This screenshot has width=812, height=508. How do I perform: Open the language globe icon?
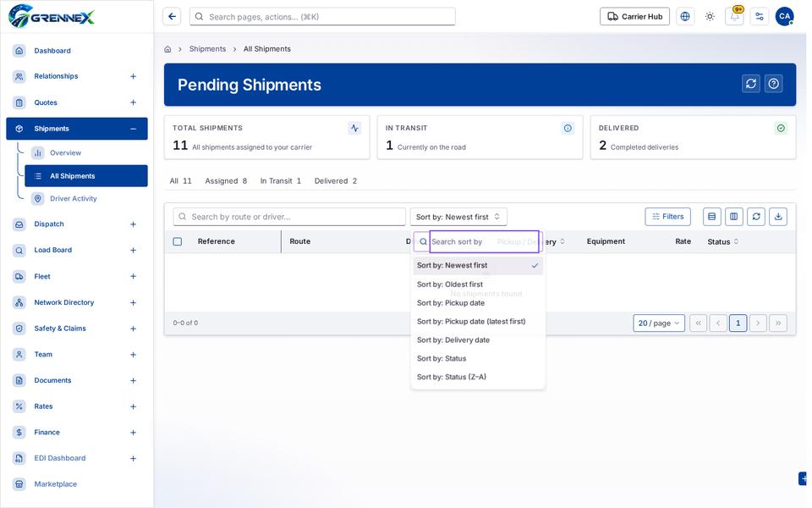[684, 17]
